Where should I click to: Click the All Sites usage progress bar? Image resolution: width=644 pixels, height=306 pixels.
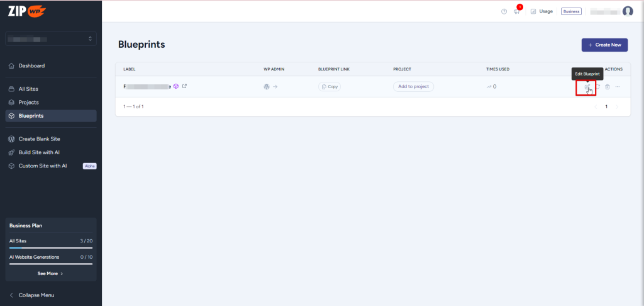click(x=50, y=247)
